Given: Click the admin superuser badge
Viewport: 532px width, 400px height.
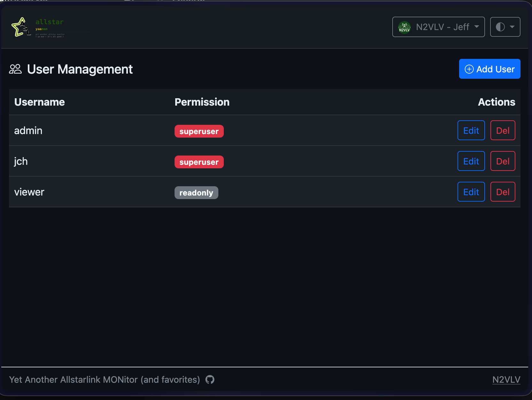Looking at the screenshot, I should click(x=199, y=131).
